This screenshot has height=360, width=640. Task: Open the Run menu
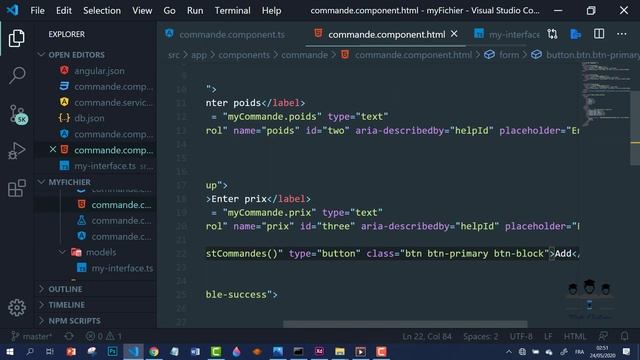click(195, 11)
